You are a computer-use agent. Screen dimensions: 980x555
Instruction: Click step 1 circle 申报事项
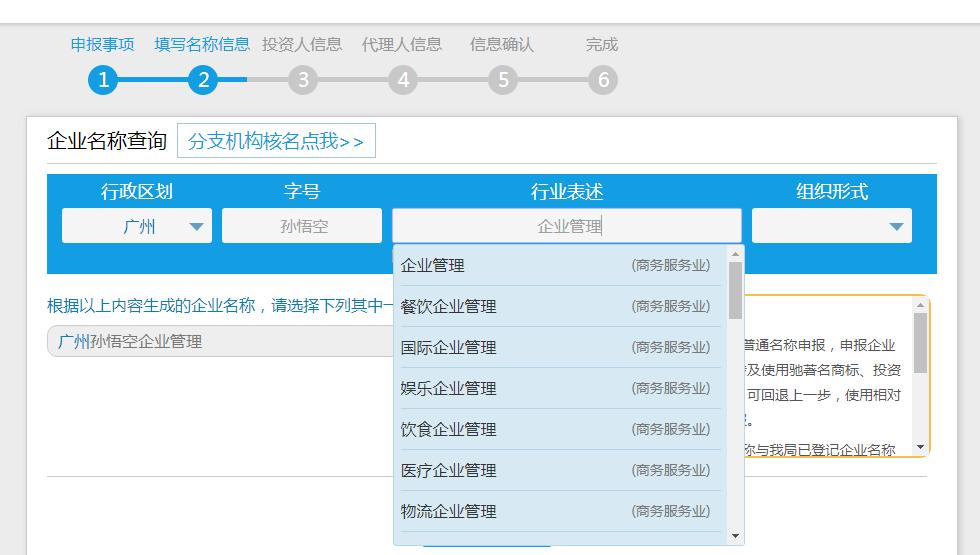click(103, 80)
